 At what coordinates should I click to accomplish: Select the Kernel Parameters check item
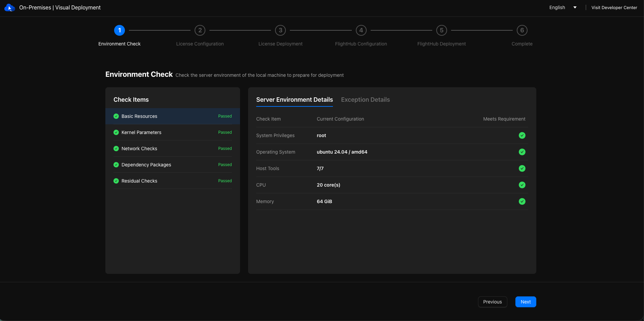click(x=173, y=132)
